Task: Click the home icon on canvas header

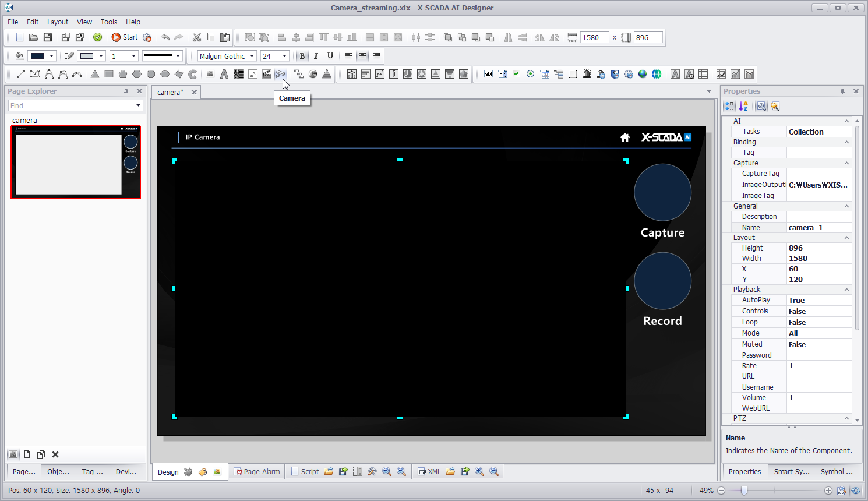Action: pyautogui.click(x=625, y=137)
